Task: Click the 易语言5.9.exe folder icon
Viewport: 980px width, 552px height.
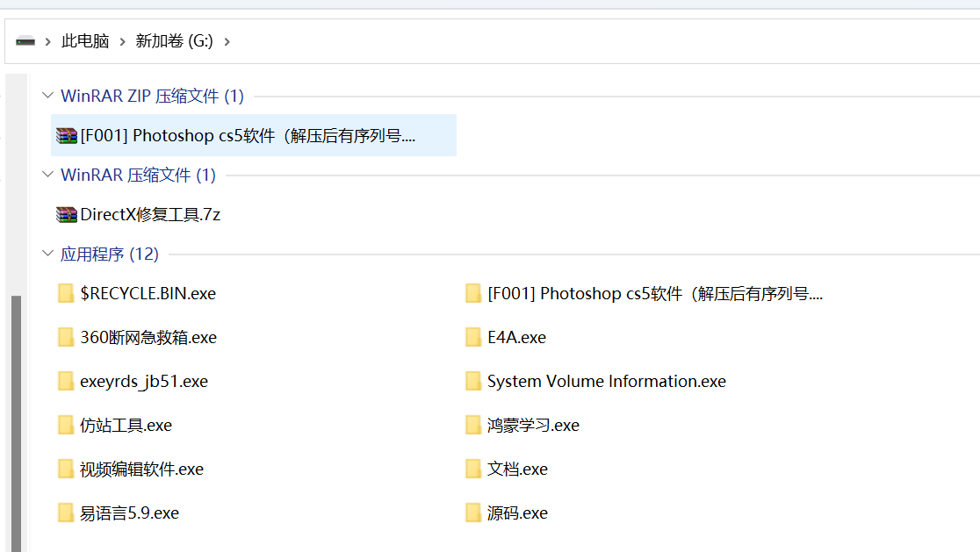Action: pos(66,513)
